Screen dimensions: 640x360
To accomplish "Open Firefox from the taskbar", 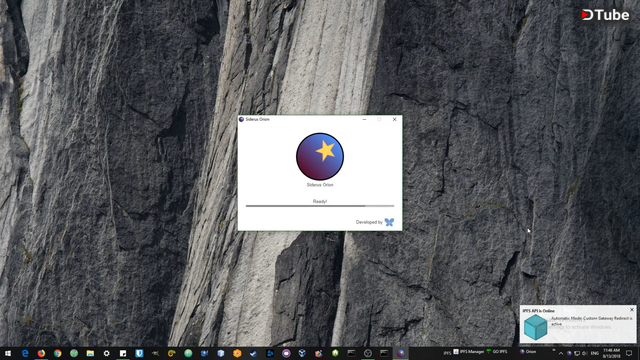I will [41, 353].
